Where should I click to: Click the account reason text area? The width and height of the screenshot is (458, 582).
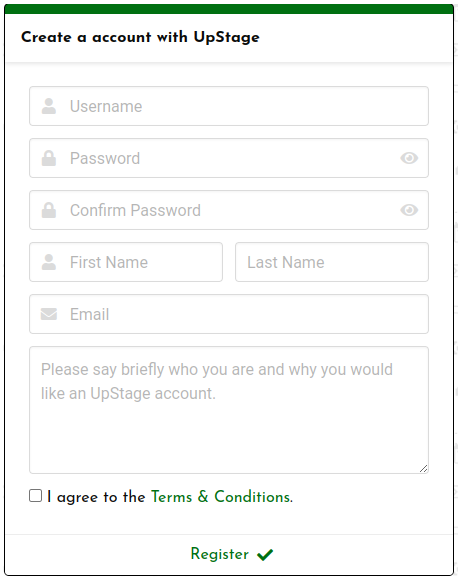coord(229,410)
